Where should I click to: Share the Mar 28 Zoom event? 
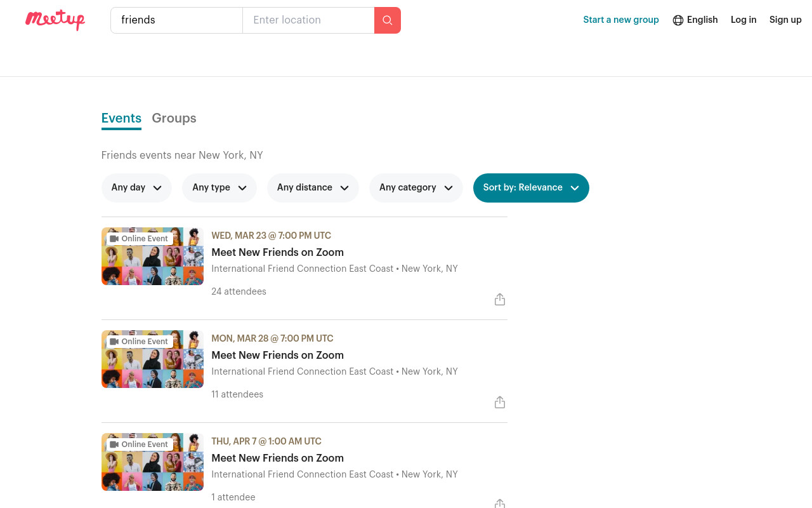point(500,402)
